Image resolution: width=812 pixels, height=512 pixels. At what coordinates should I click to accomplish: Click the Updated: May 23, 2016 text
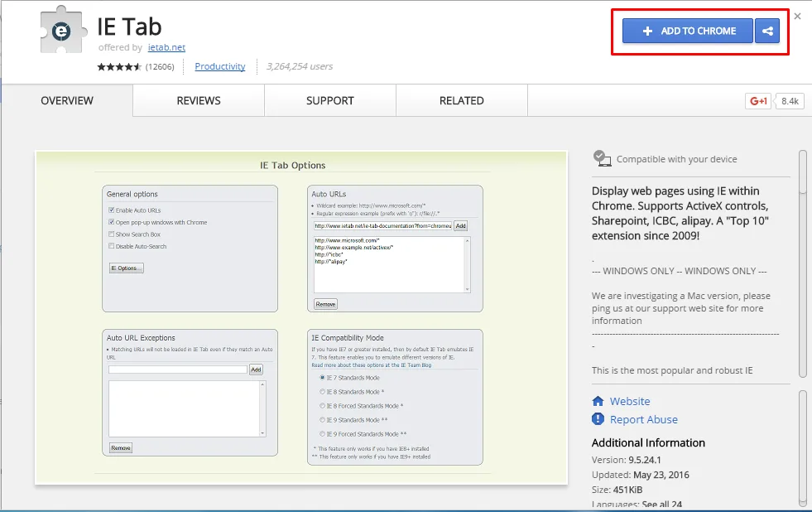click(641, 475)
